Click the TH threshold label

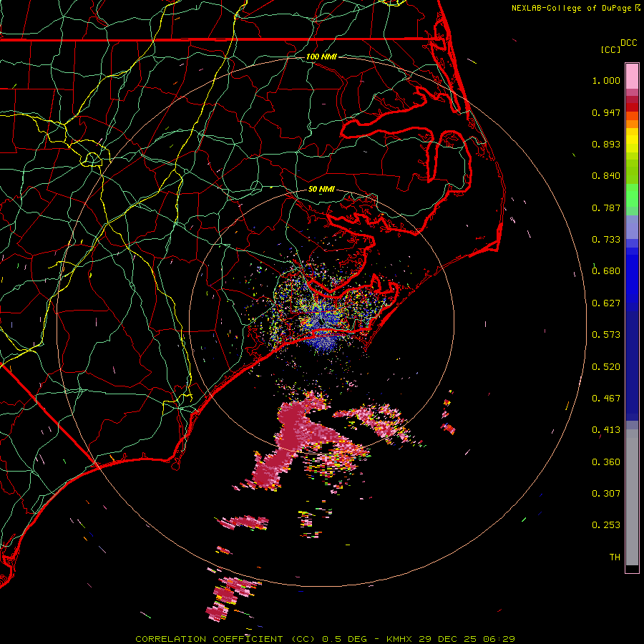615,557
